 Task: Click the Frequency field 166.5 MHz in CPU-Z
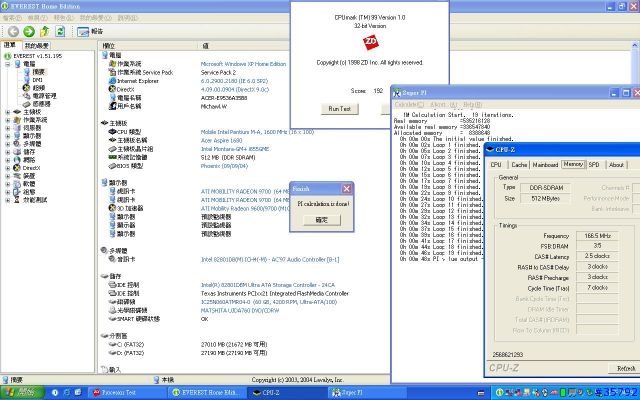pos(597,236)
